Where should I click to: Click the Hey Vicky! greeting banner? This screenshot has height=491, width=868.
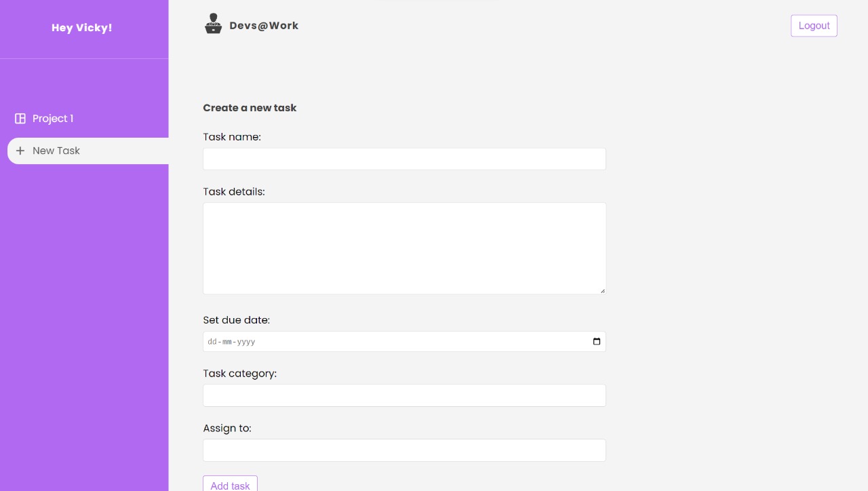tap(82, 28)
